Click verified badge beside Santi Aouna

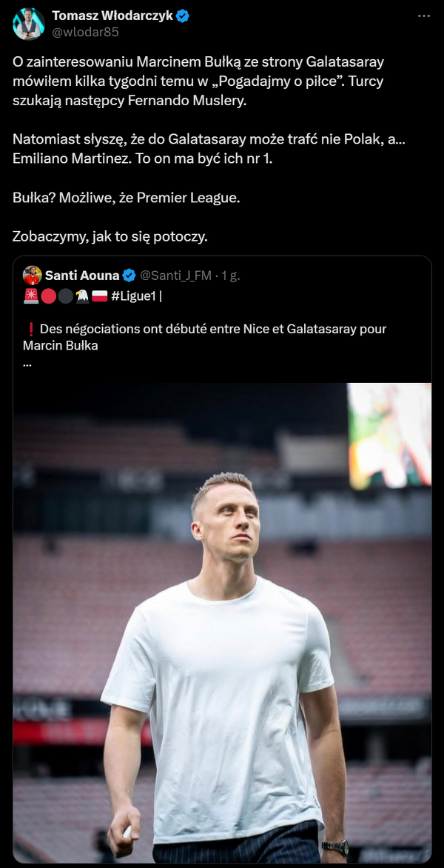coord(129,276)
